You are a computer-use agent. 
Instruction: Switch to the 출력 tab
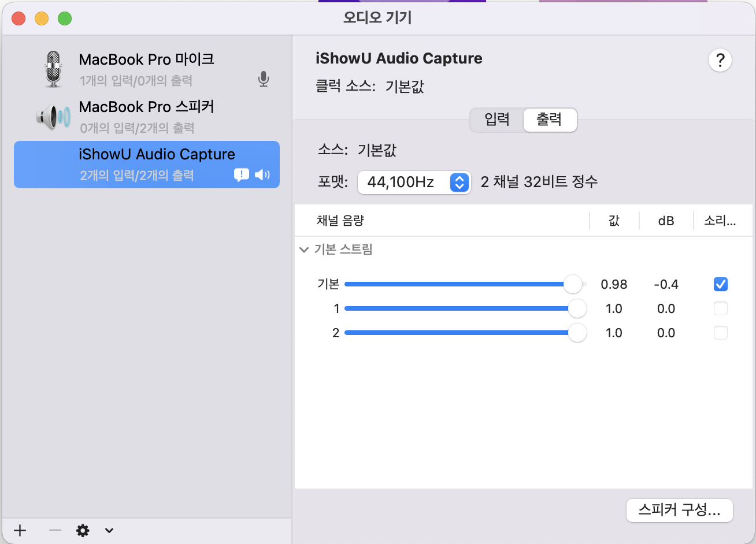[550, 120]
